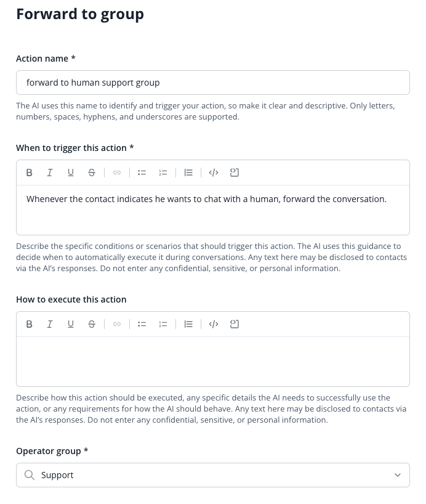The width and height of the screenshot is (426, 504).
Task: Toggle italic in execute action editor
Action: [x=50, y=324]
